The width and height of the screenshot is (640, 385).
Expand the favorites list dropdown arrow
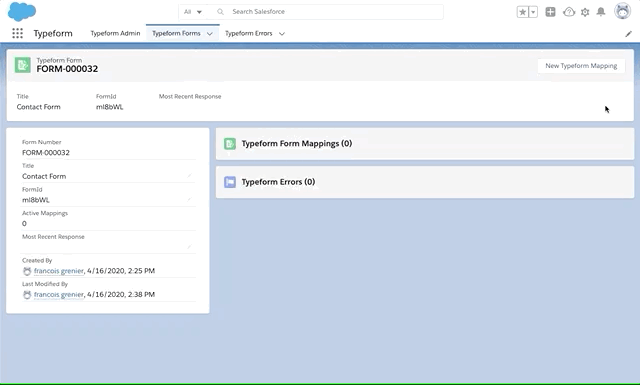click(x=533, y=12)
